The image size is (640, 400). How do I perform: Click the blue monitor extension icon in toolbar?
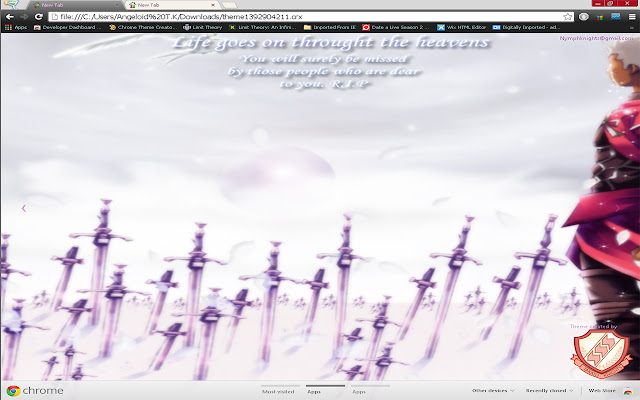(616, 17)
